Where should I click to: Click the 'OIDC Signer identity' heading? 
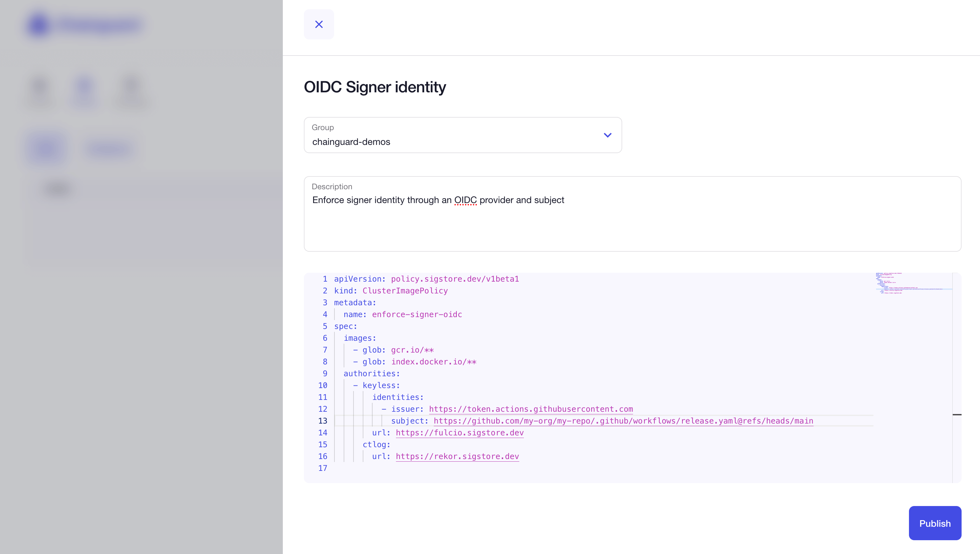click(375, 87)
